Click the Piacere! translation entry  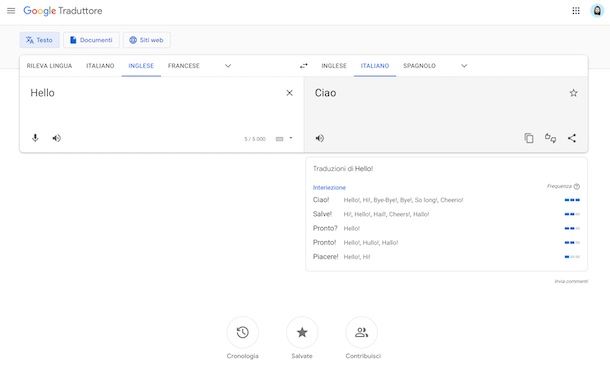coord(326,256)
